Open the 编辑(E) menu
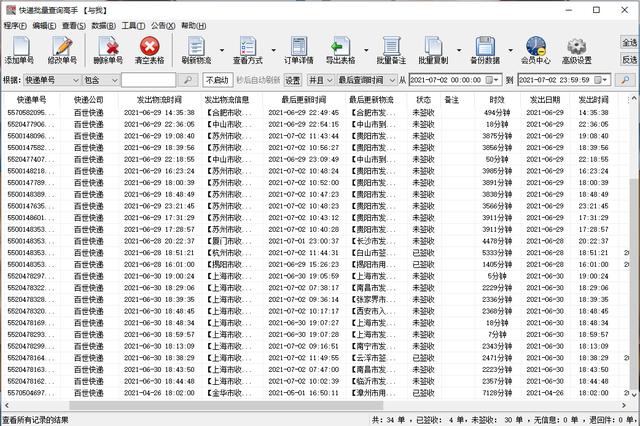Viewport: 640px width, 426px height. pyautogui.click(x=44, y=26)
